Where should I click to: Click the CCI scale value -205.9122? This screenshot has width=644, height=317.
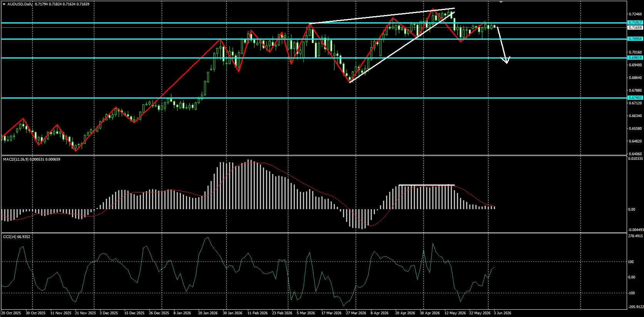(635, 307)
